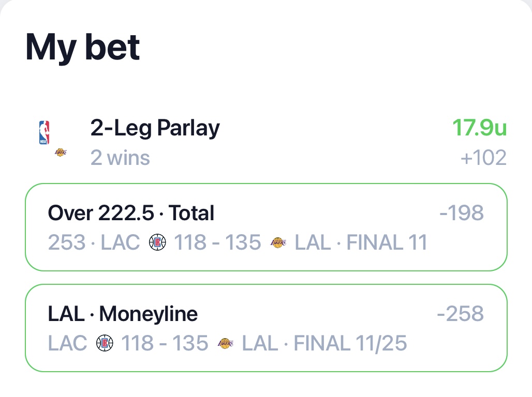Click the -198 odds value
The width and height of the screenshot is (532, 397).
click(x=461, y=212)
